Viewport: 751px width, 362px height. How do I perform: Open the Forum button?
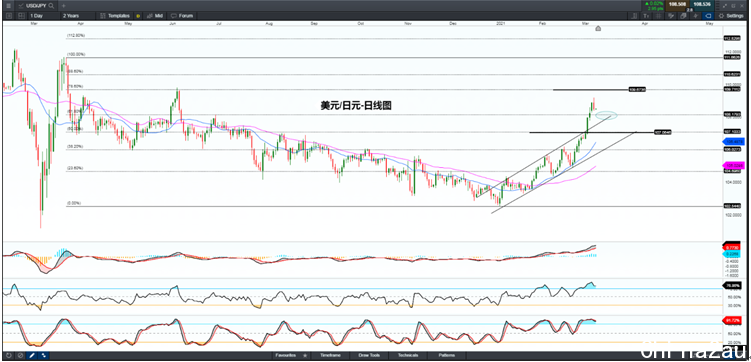click(x=182, y=16)
